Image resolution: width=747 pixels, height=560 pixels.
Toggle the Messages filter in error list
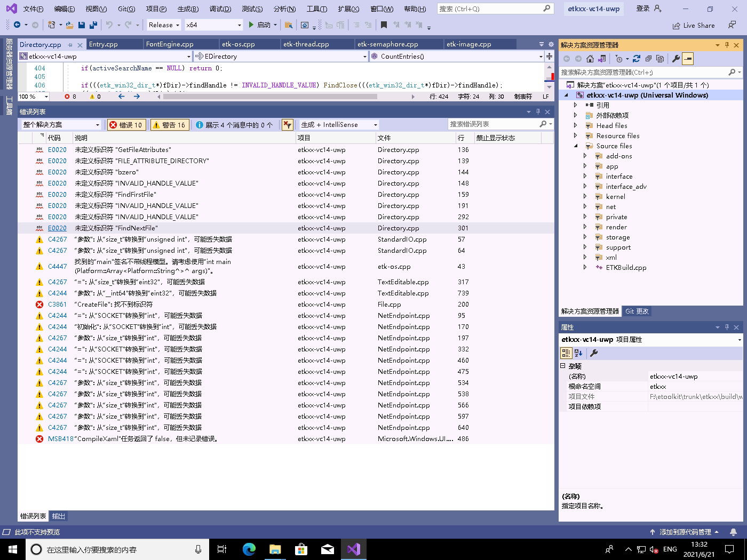coord(234,125)
